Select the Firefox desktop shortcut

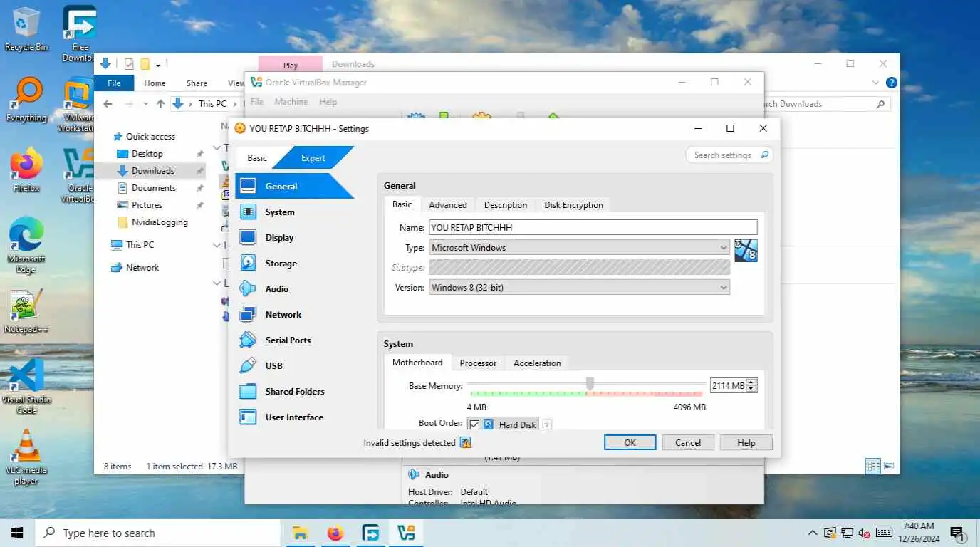tap(26, 170)
